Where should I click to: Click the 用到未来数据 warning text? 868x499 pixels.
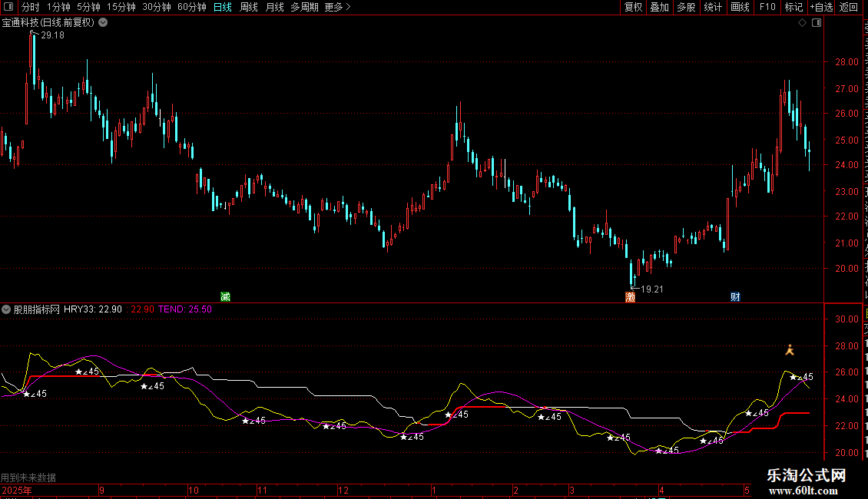(28, 477)
